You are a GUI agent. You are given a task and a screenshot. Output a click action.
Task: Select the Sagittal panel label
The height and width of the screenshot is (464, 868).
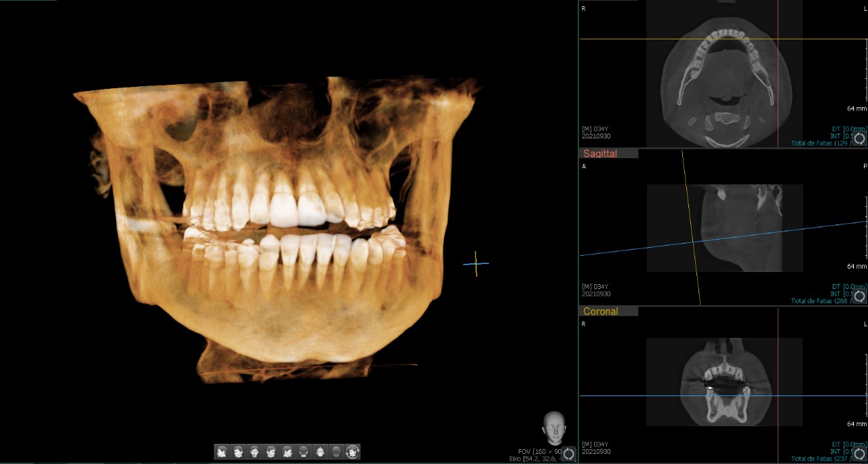[600, 154]
